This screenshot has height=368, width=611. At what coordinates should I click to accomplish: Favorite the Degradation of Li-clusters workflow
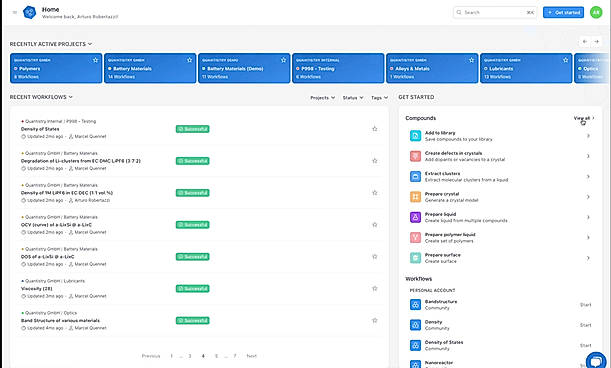click(374, 161)
